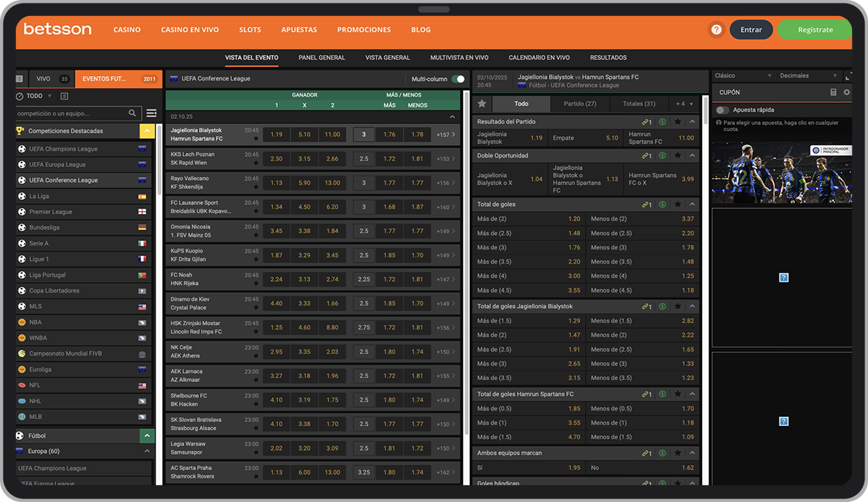
Task: Open coupon settings gear icon
Action: 846,92
